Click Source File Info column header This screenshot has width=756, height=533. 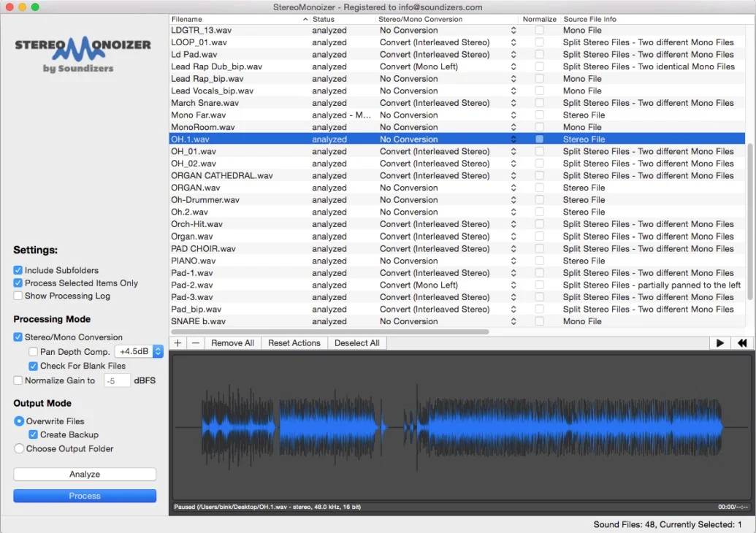pyautogui.click(x=653, y=19)
